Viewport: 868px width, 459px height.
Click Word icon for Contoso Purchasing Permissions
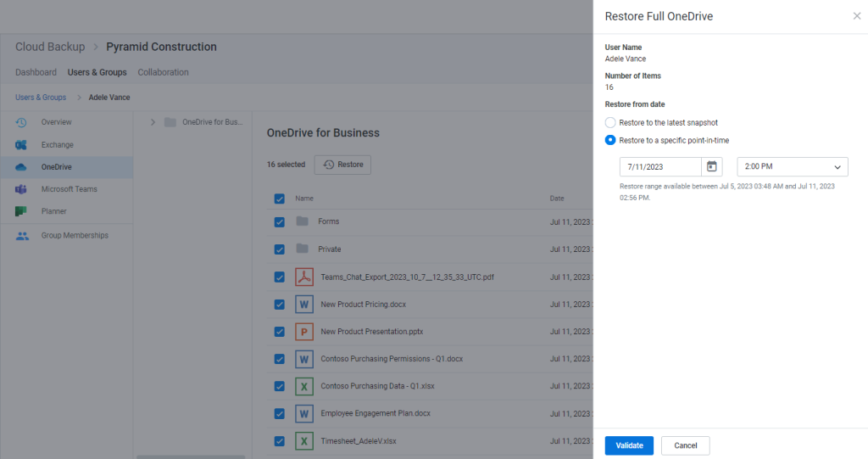304,359
